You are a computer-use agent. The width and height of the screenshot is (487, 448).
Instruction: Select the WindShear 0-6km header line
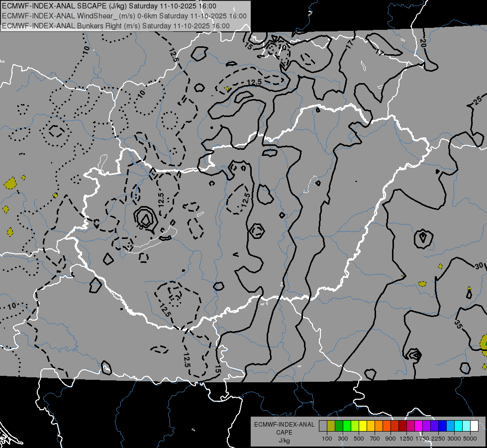coord(124,16)
